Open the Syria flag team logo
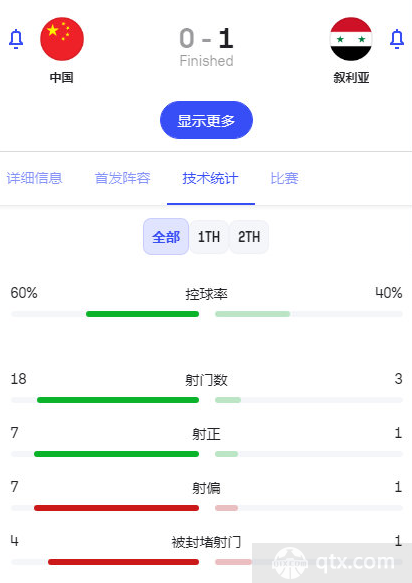 point(351,39)
